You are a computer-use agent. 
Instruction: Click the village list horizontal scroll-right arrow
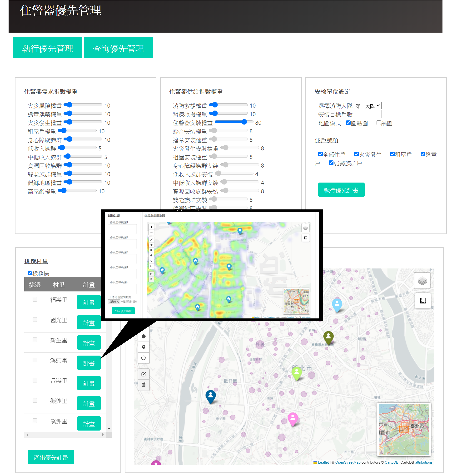pos(103,435)
